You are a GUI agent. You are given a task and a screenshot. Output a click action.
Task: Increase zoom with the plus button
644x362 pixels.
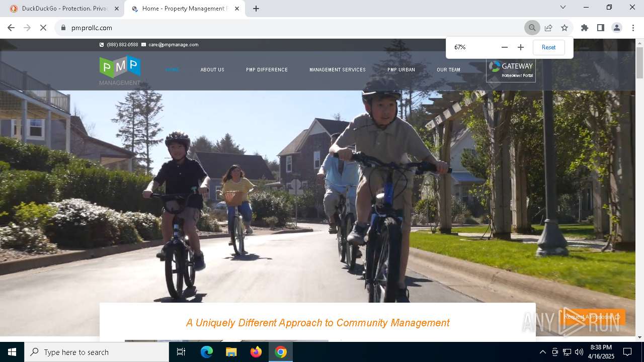coord(521,47)
